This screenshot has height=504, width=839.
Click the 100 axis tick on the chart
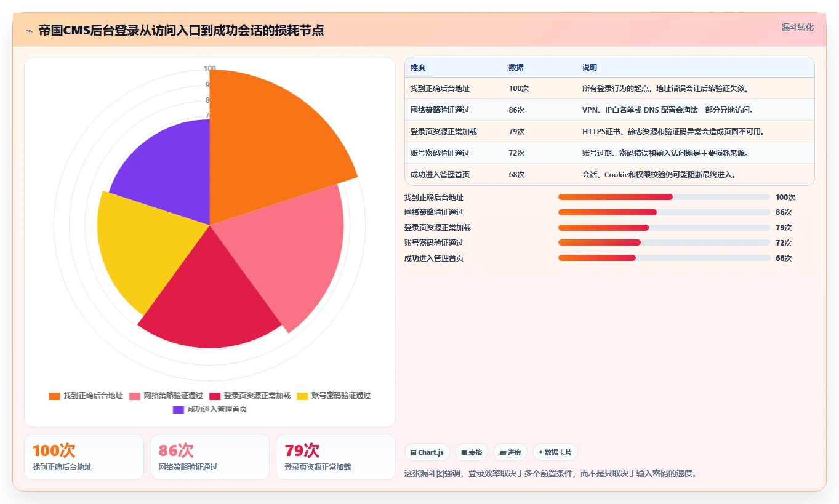210,69
